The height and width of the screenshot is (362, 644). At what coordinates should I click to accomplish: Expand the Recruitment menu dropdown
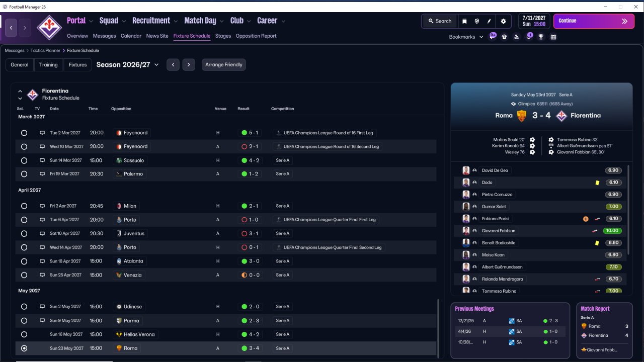[176, 21]
